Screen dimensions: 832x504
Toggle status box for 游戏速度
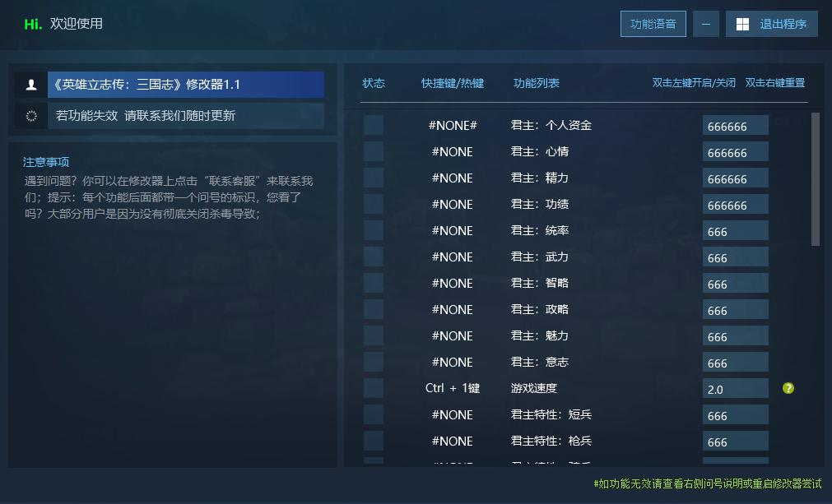(x=374, y=388)
